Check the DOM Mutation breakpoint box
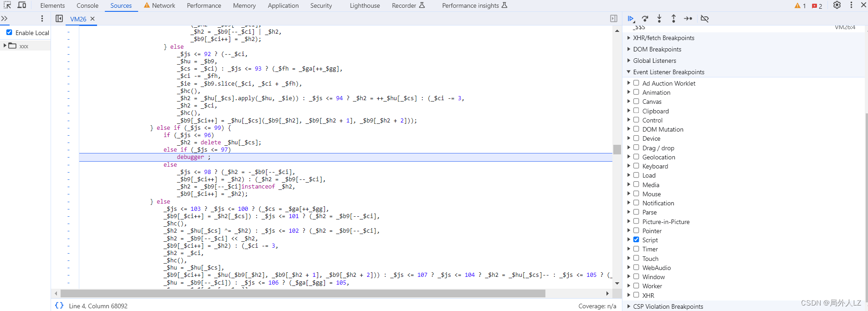868x311 pixels. 636,129
